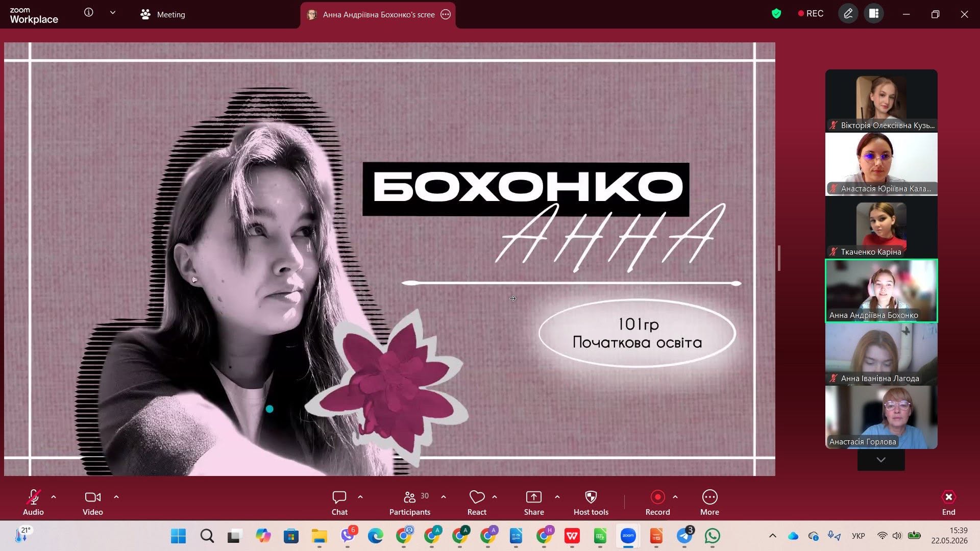Open the Participants list
Image resolution: width=980 pixels, height=551 pixels.
410,503
